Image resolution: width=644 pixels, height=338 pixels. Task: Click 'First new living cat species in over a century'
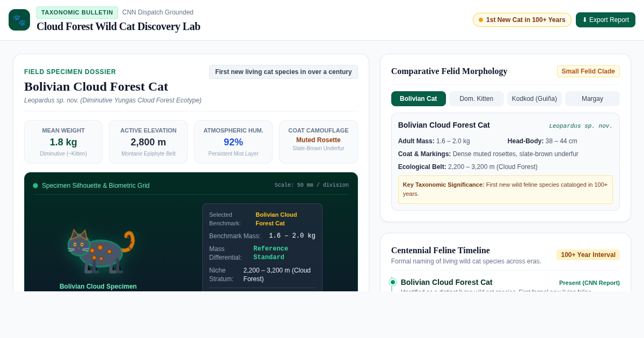click(x=283, y=72)
